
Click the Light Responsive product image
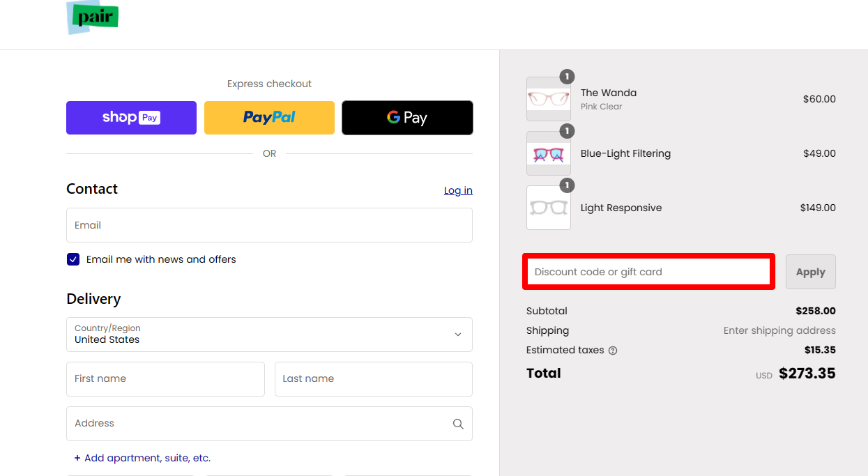(x=548, y=208)
